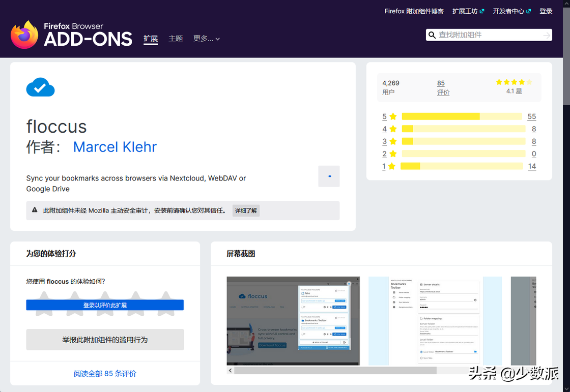Select the 扩展 tab
The height and width of the screenshot is (392, 570).
click(x=151, y=39)
